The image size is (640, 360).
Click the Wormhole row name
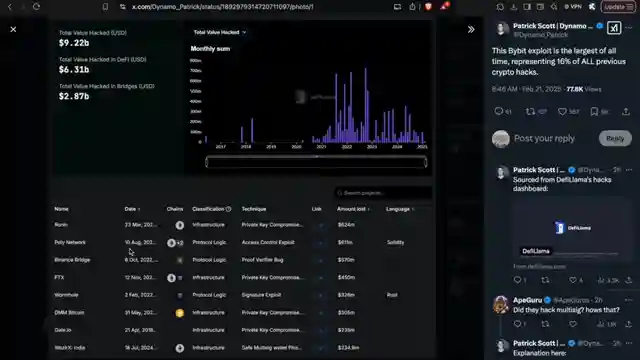click(66, 295)
